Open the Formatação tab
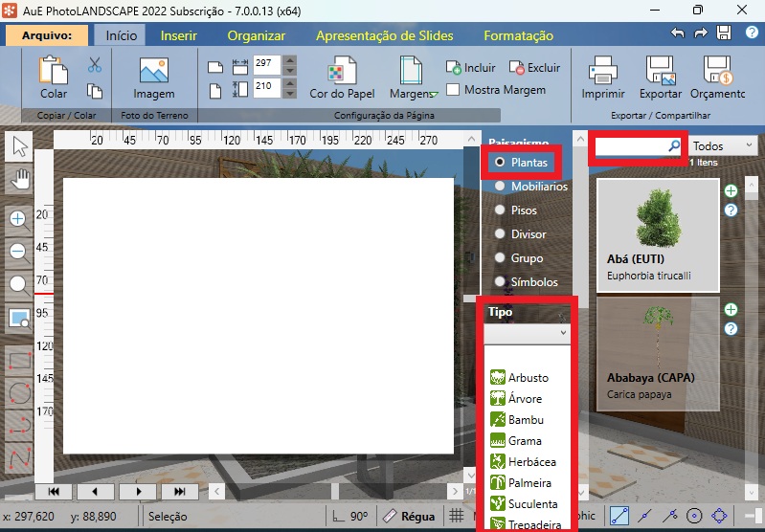765x532 pixels. 518,35
